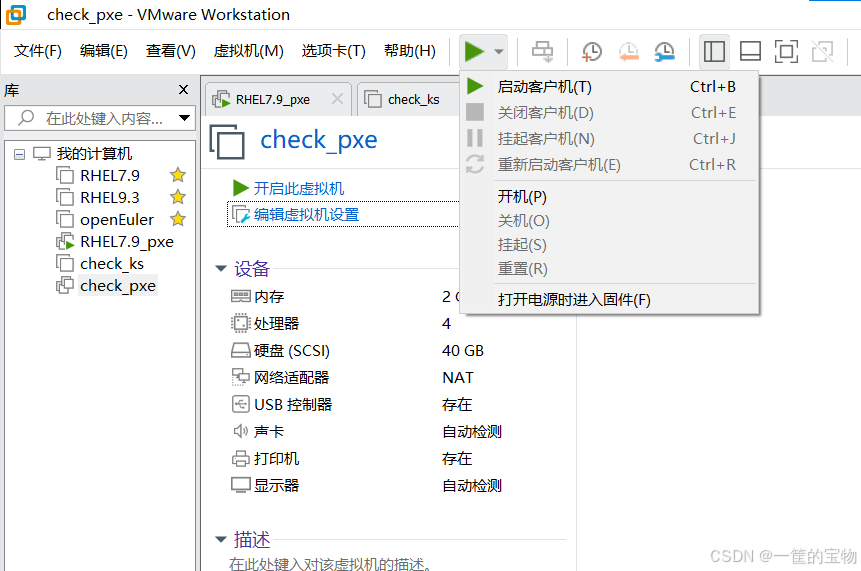The image size is (861, 571).
Task: Click the 40 GB hard disk value
Action: pos(463,351)
